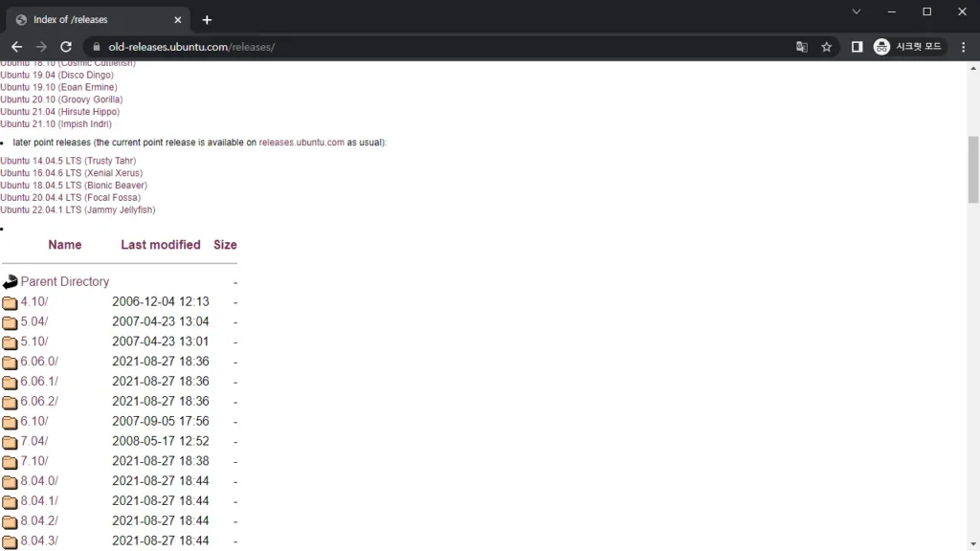Click the browser forward arrow
The height and width of the screenshot is (551, 980).
click(x=41, y=47)
